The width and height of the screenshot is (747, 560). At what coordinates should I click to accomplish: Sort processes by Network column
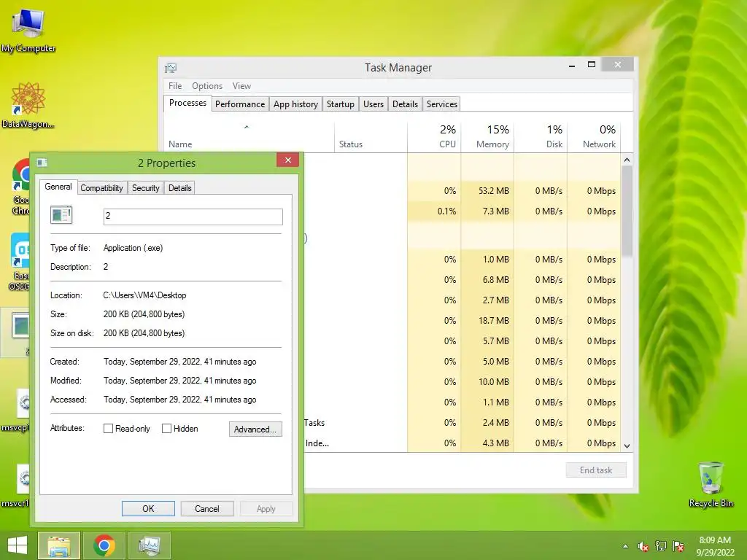594,138
